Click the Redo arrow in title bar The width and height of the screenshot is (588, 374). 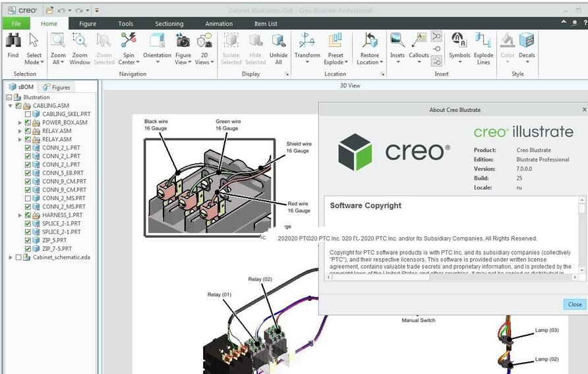pos(78,11)
